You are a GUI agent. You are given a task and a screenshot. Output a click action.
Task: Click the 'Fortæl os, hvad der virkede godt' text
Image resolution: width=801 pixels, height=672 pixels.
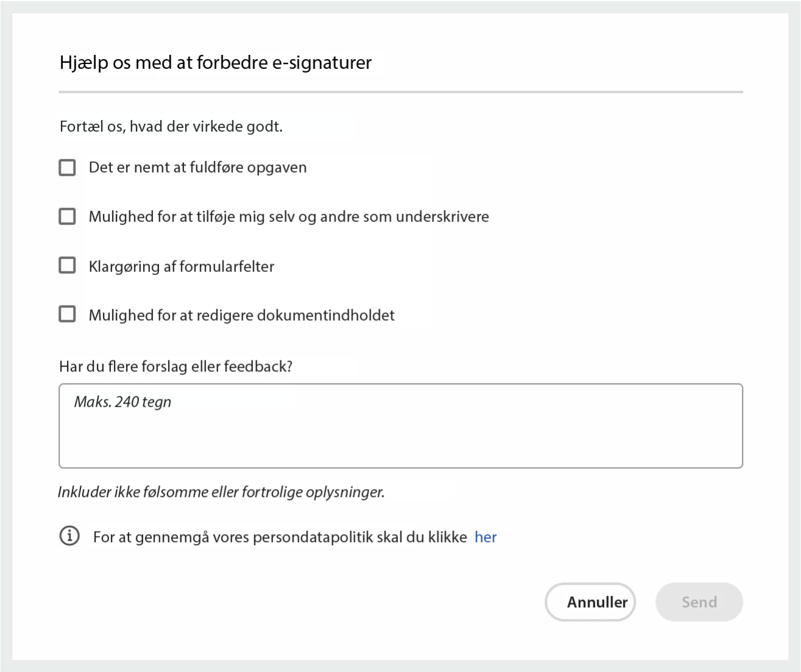pyautogui.click(x=171, y=127)
